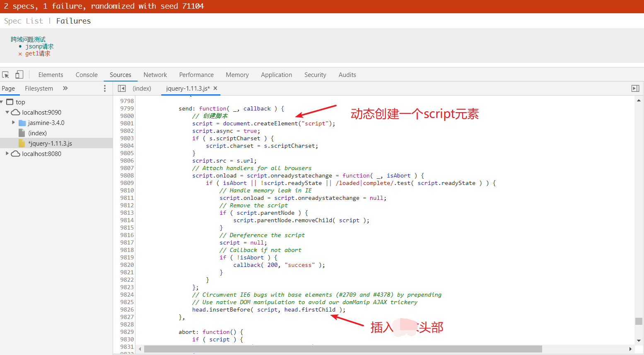
Task: Hide the navigator sidebar with the collapse control
Action: 122,88
